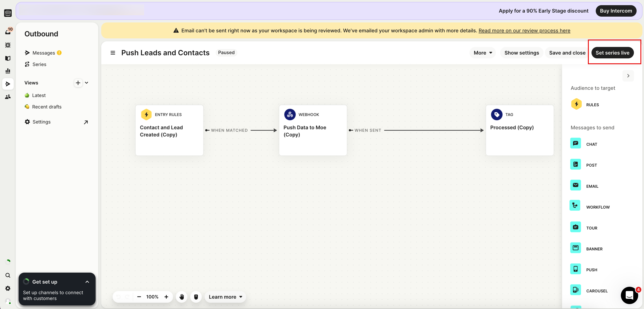Viewport: 644px width, 309px height.
Task: Click the undo arrow in canvas toolbar
Action: [x=118, y=297]
